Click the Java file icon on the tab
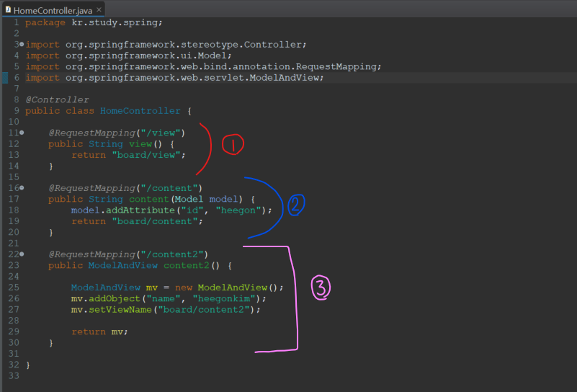The height and width of the screenshot is (392, 577). tap(8, 10)
